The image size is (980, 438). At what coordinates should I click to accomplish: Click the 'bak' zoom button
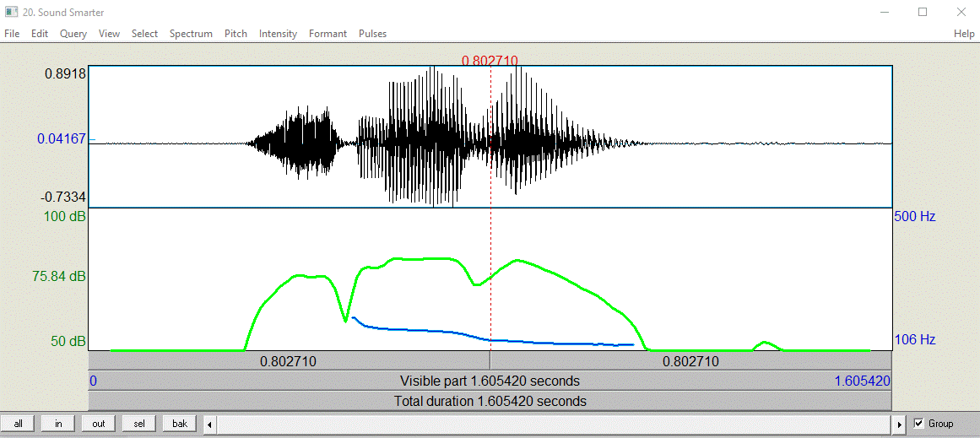pyautogui.click(x=180, y=424)
